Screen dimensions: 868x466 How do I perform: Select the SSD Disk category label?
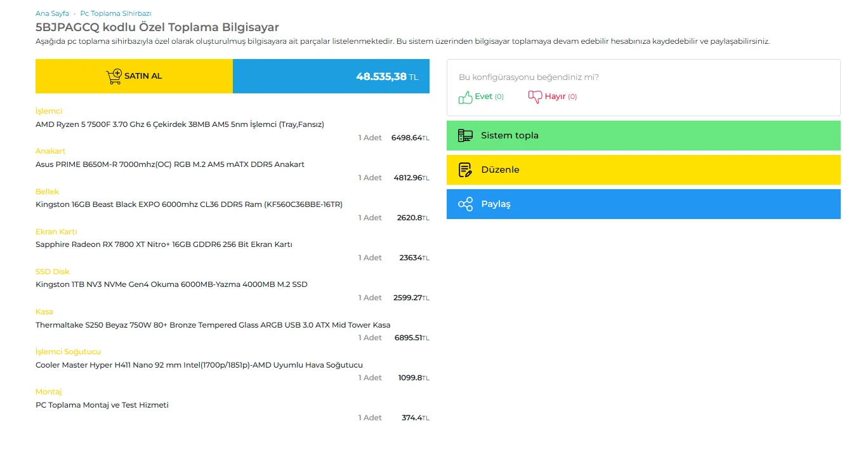pyautogui.click(x=53, y=272)
